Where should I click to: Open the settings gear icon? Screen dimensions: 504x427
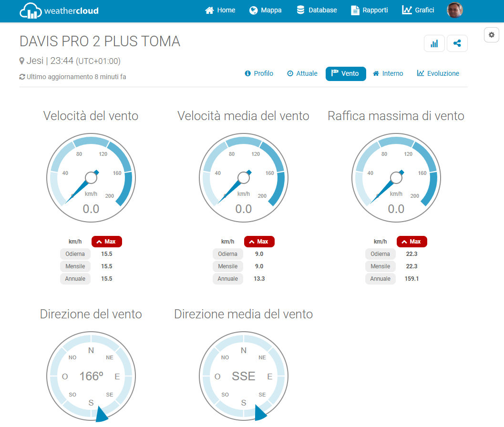point(492,35)
